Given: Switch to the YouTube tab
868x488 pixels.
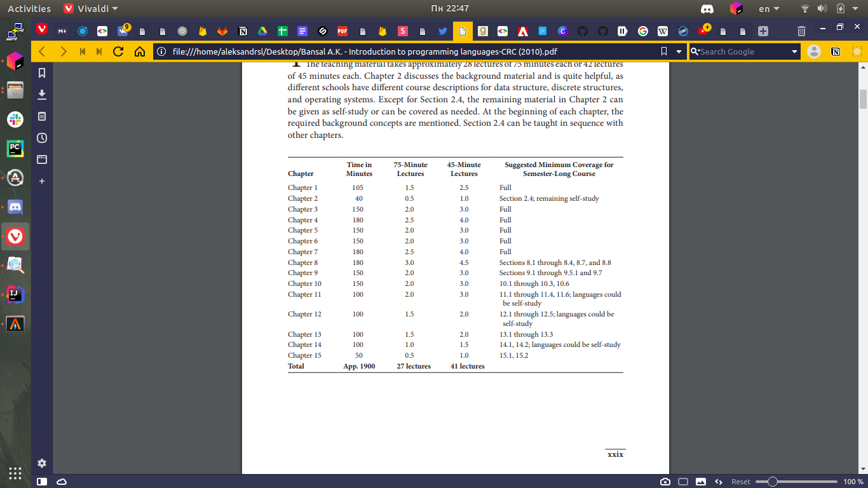Looking at the screenshot, I should tap(703, 30).
